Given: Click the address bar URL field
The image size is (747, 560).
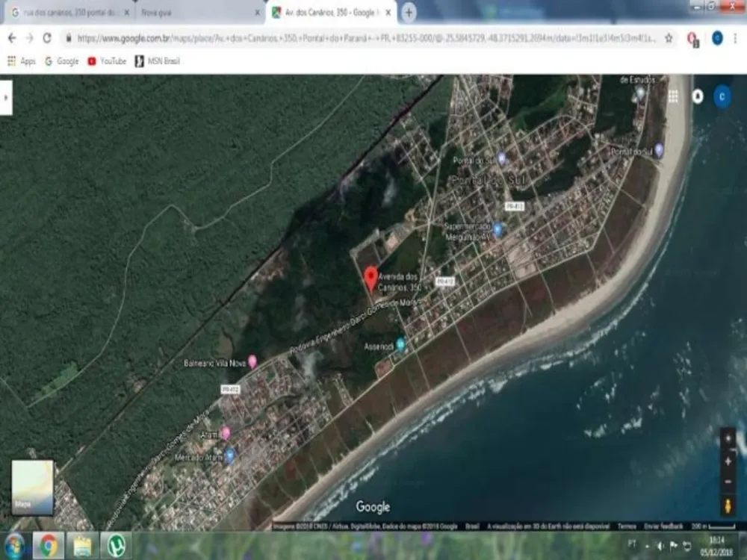Looking at the screenshot, I should [367, 38].
